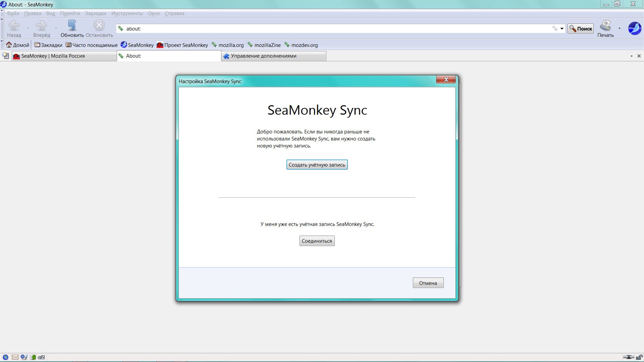Open the mozdev.org bookmark

pos(301,45)
